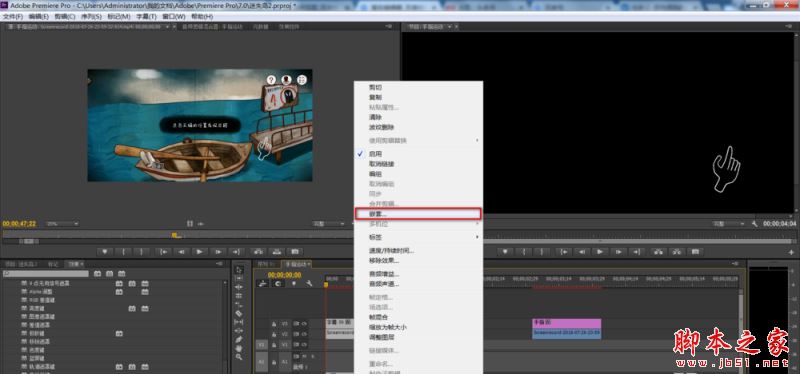Screen dimensions: 800x374
Task: Open timeline display settings wrench
Action: tap(309, 284)
